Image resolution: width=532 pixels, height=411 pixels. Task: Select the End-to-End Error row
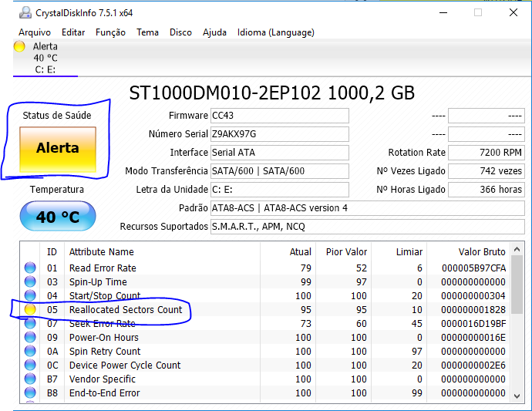pos(265,393)
